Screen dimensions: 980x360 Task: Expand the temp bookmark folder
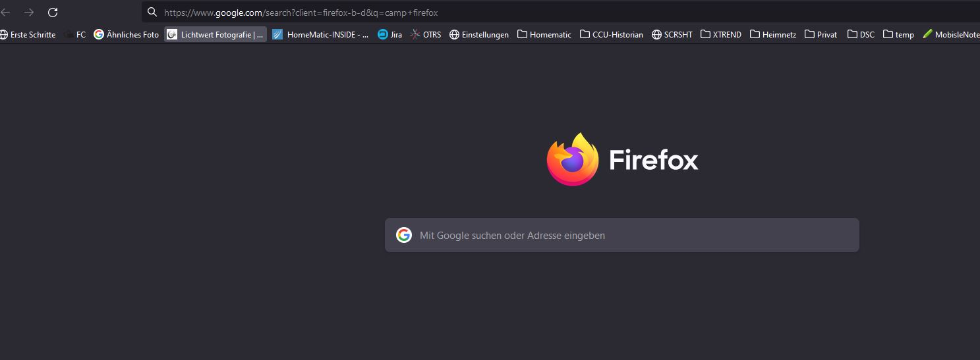tap(898, 35)
